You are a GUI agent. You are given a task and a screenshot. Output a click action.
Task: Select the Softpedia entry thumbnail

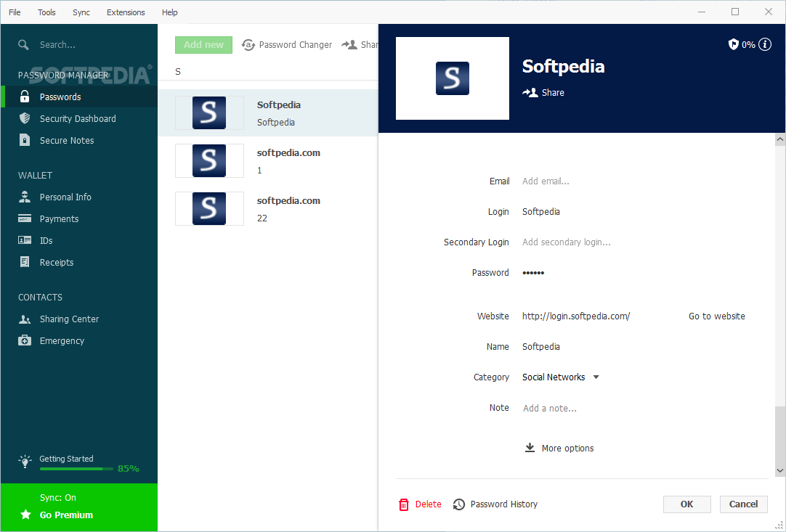(x=209, y=112)
